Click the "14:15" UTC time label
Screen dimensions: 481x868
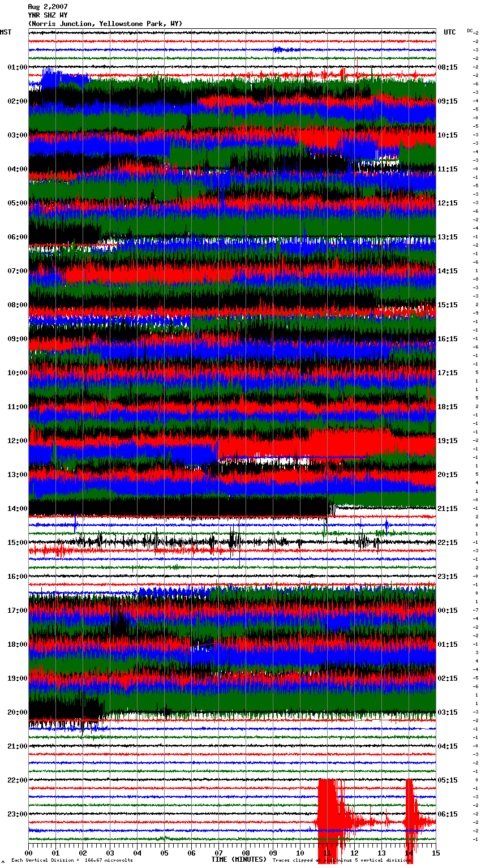point(448,271)
